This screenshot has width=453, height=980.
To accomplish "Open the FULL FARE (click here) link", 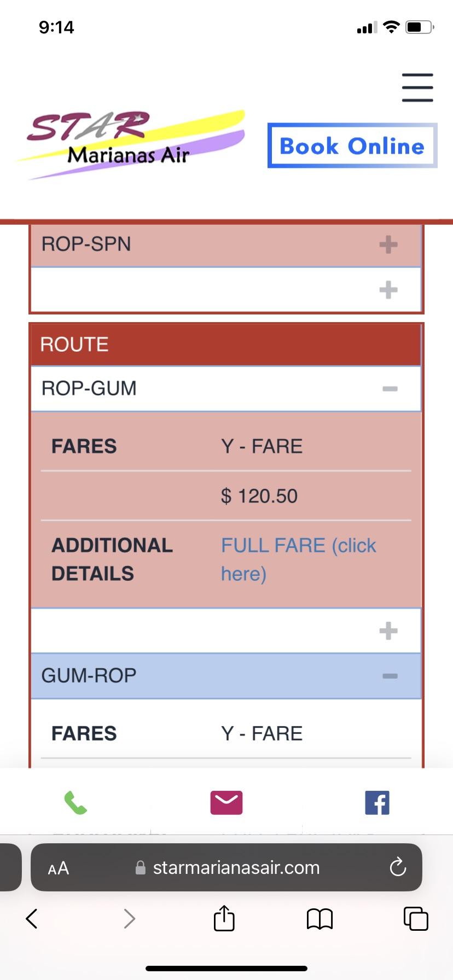I will pos(299,559).
